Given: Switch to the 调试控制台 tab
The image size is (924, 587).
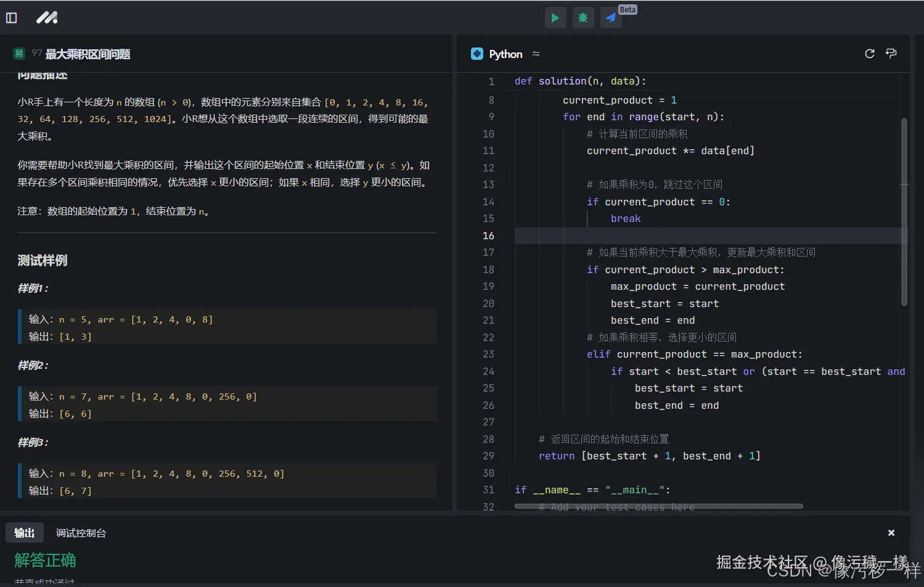Looking at the screenshot, I should (x=81, y=533).
